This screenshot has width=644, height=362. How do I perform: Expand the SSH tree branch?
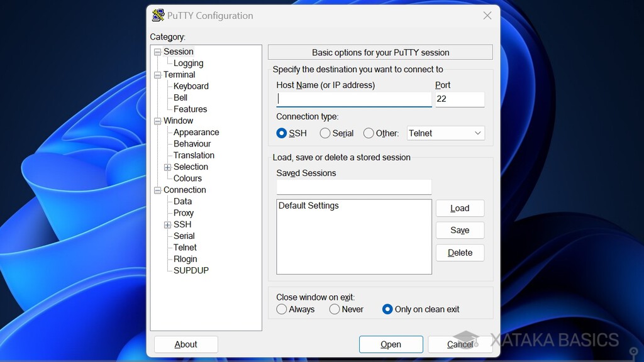coord(167,224)
